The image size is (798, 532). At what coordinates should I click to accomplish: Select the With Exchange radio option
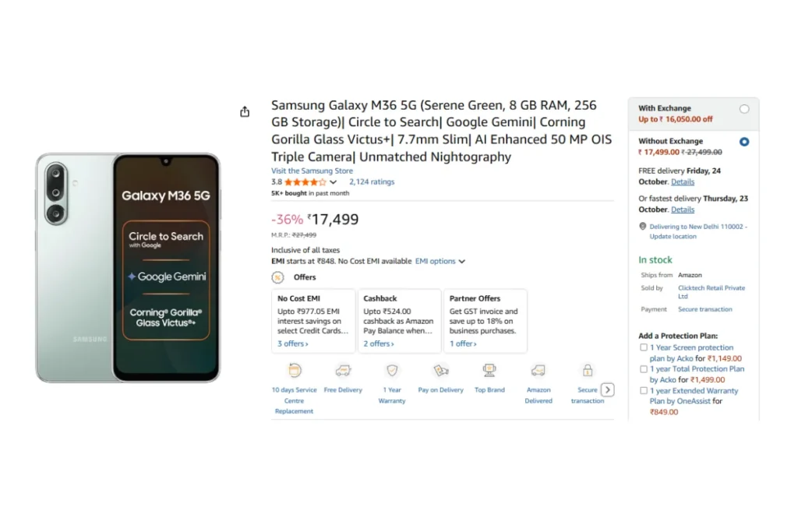click(x=744, y=109)
